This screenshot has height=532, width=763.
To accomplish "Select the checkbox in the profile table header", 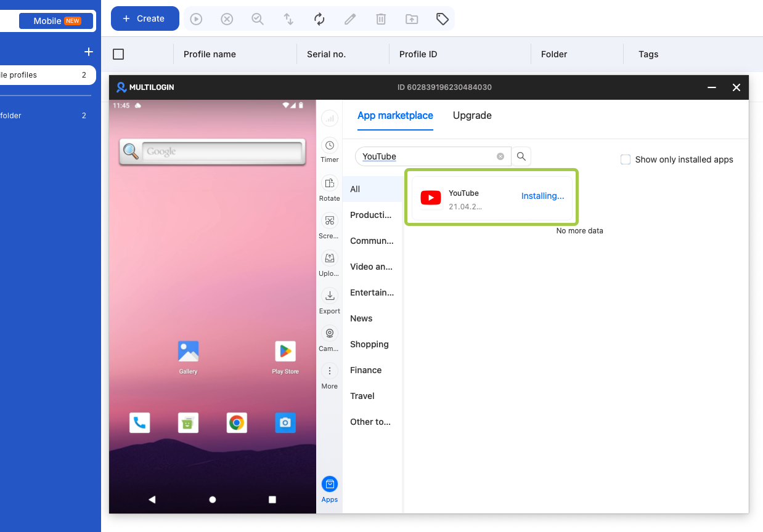I will 118,54.
